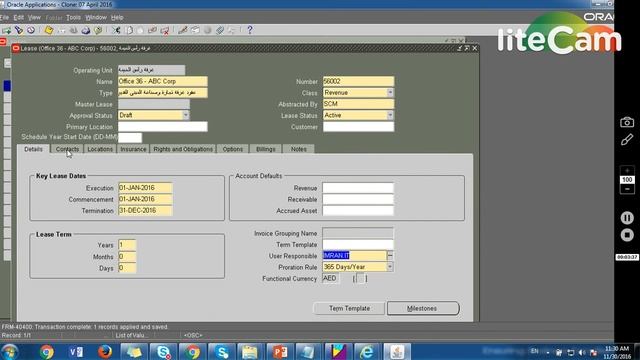Click the Zoom toolbar icon
Viewport: 640px width, 360px height.
195,31
